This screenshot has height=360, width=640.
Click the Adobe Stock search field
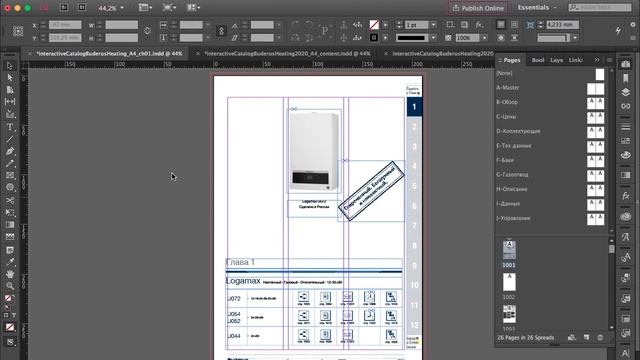point(600,7)
